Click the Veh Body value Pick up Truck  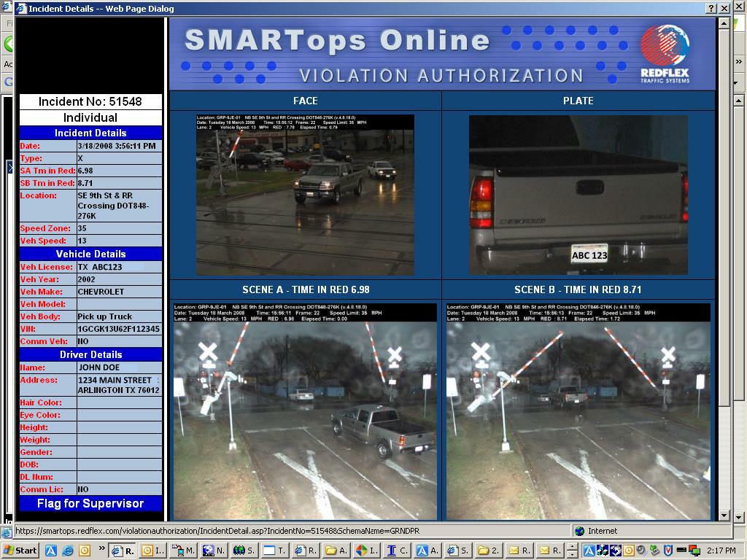click(105, 316)
